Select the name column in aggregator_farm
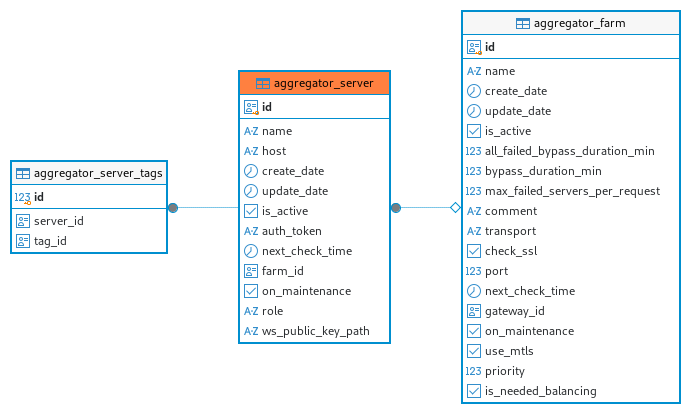691x414 pixels. tap(500, 71)
